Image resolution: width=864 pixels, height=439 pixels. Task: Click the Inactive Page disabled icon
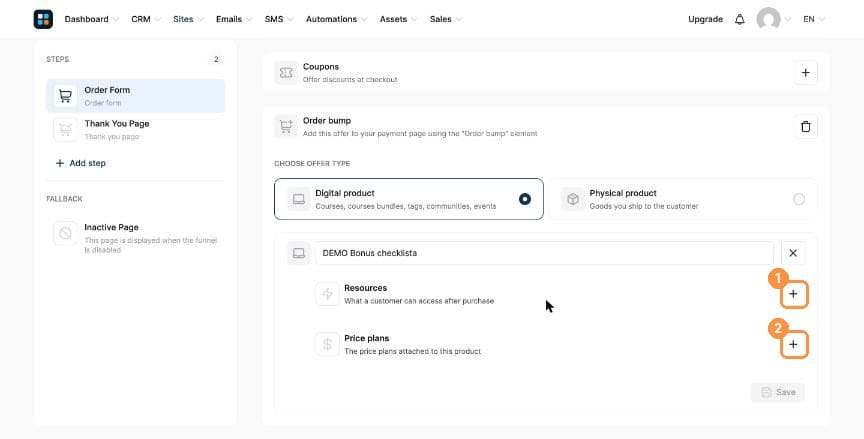click(x=65, y=233)
